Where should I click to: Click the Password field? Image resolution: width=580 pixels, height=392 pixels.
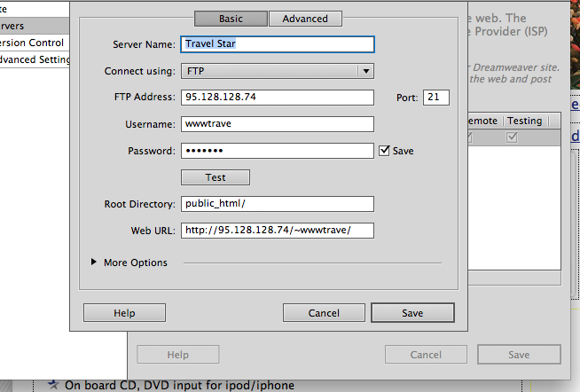click(277, 151)
